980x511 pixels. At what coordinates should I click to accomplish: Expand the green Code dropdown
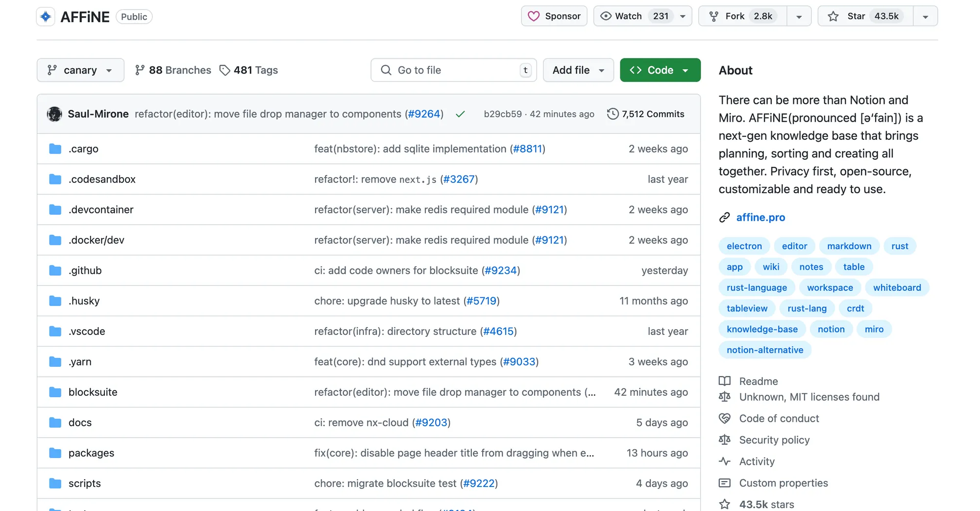tap(686, 70)
